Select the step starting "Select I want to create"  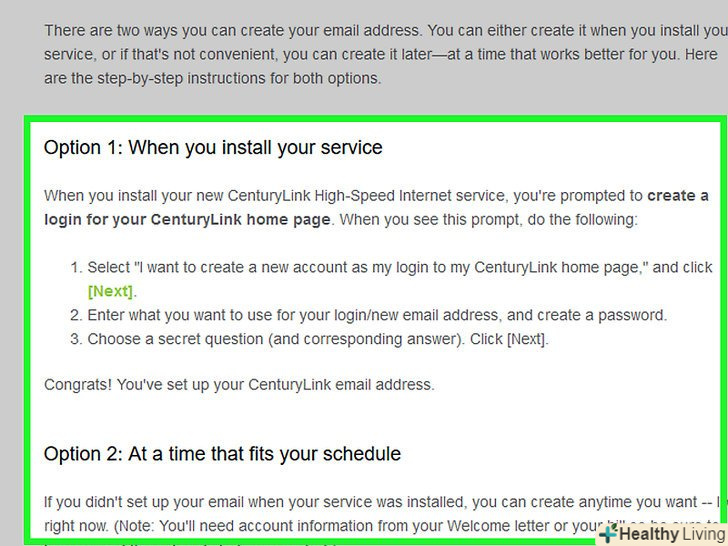pyautogui.click(x=399, y=268)
